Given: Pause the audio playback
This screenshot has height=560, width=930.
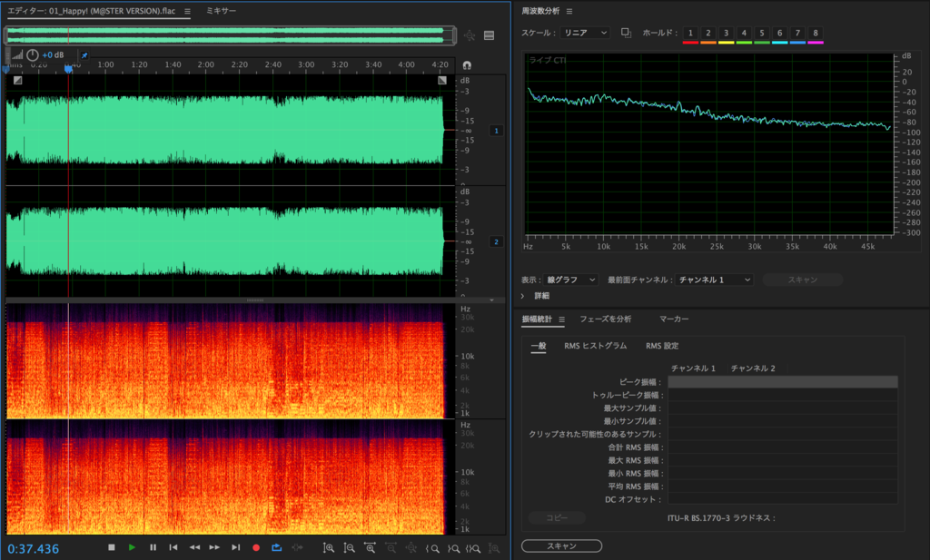Looking at the screenshot, I should point(153,547).
